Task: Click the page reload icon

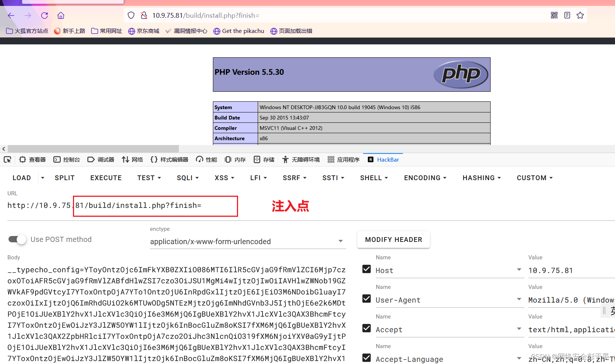Action: pyautogui.click(x=44, y=15)
